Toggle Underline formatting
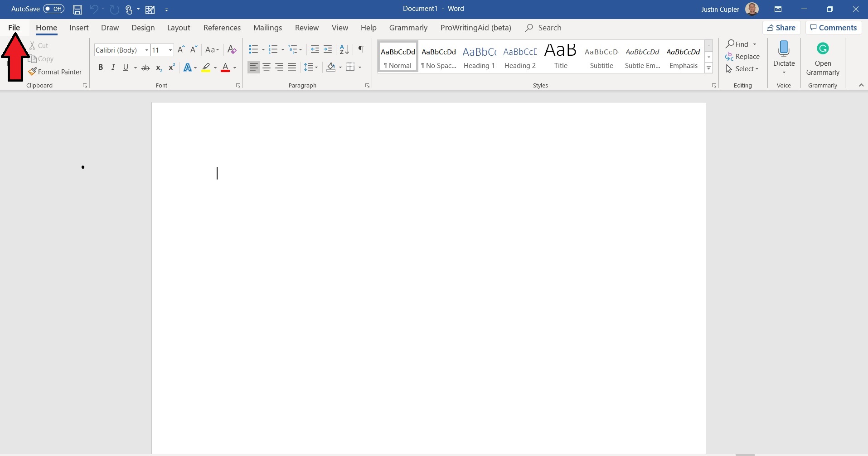 (x=126, y=68)
